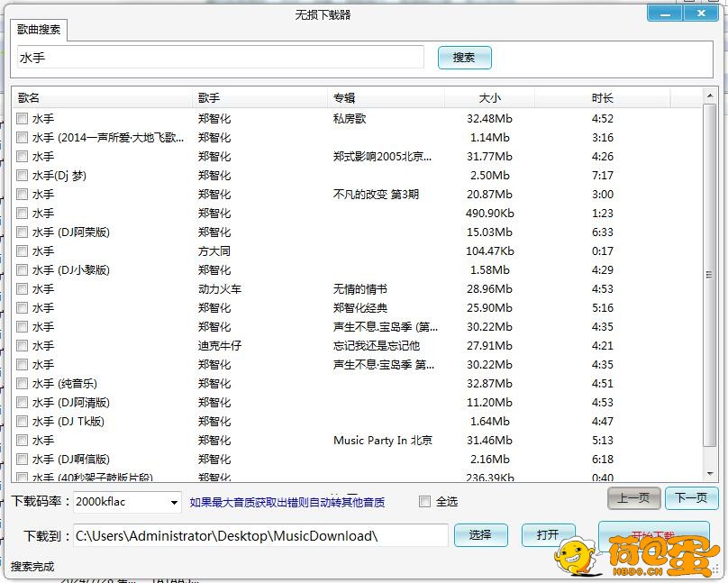Open the 下载码率 bitrate dropdown
The image size is (728, 583).
point(174,502)
